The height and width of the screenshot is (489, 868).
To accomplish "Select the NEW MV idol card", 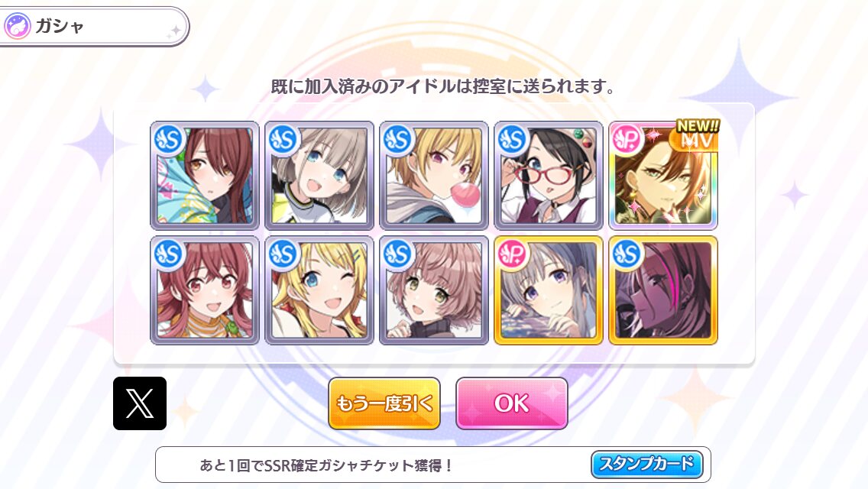I will click(663, 176).
